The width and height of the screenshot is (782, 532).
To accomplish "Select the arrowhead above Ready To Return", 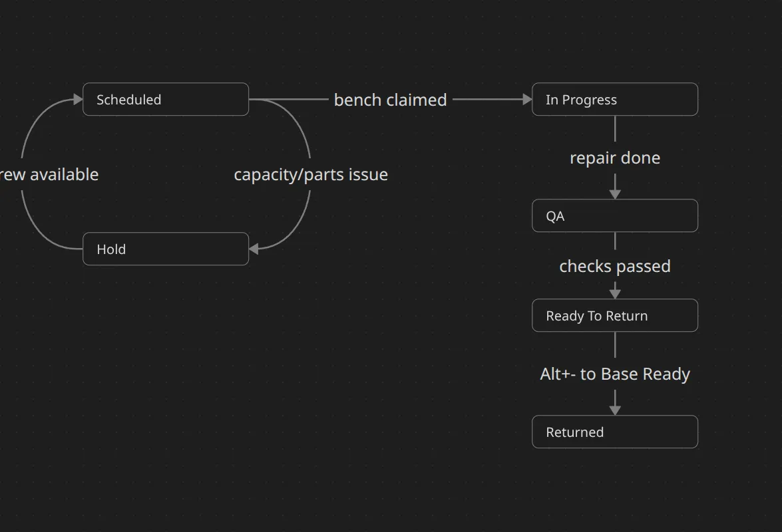I will point(615,293).
